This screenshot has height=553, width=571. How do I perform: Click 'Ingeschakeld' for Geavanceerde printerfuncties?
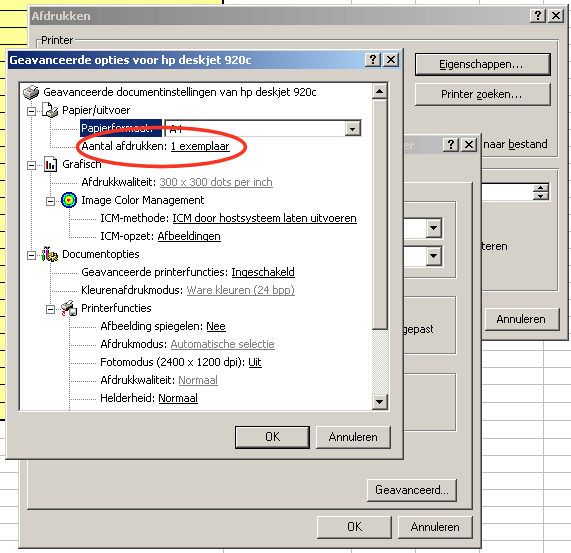[263, 272]
